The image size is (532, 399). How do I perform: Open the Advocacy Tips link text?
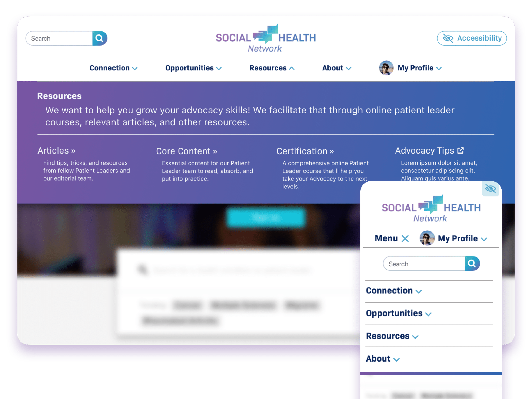coord(425,150)
